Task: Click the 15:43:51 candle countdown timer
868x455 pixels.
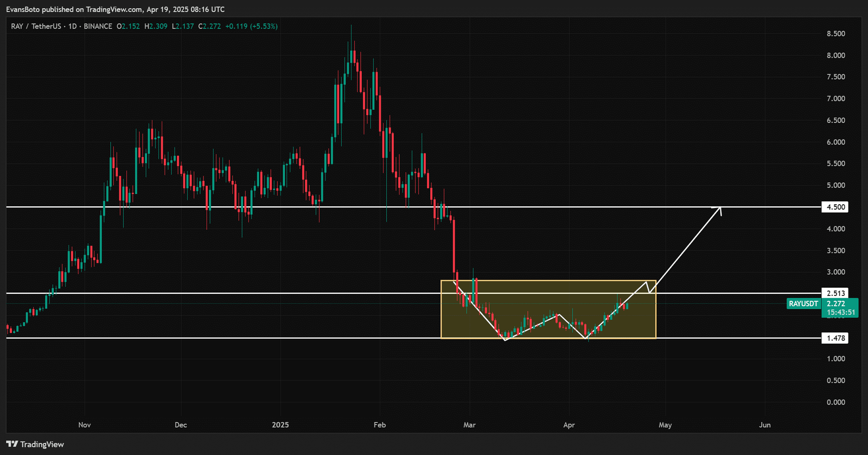Action: (840, 312)
